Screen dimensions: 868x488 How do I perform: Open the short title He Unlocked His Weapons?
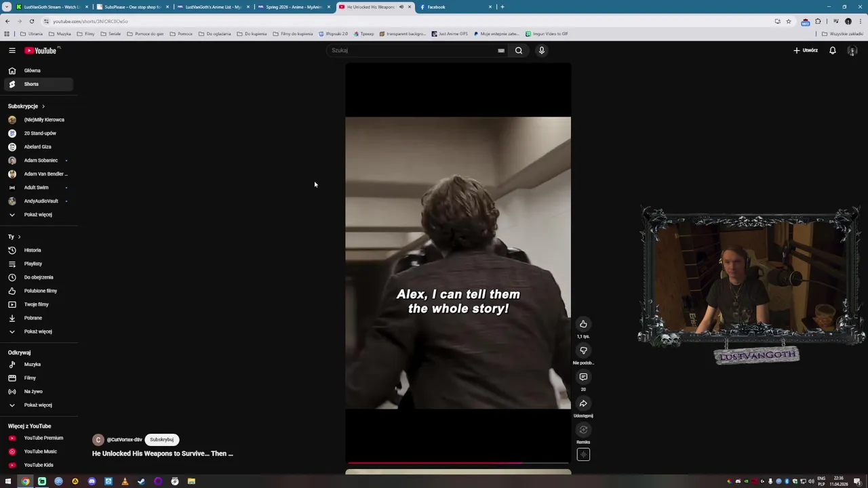(x=163, y=453)
